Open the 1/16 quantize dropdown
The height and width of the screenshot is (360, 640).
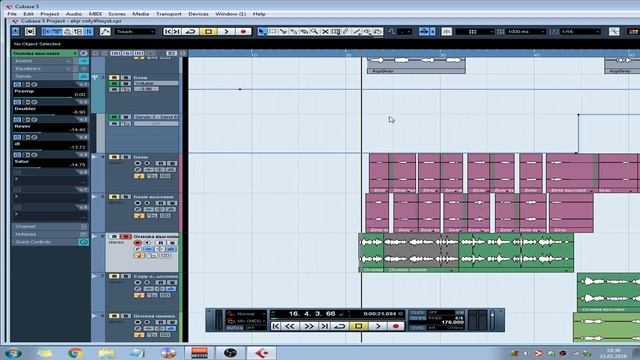tap(581, 31)
